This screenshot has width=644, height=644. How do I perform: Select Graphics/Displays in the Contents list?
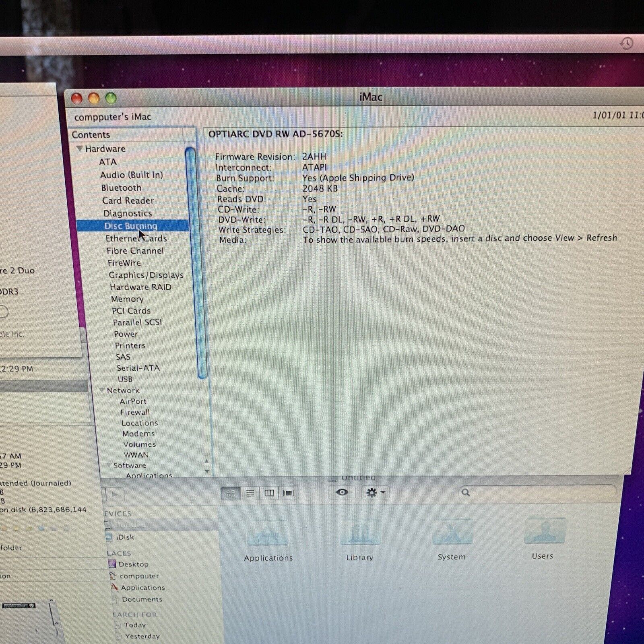[x=146, y=275]
